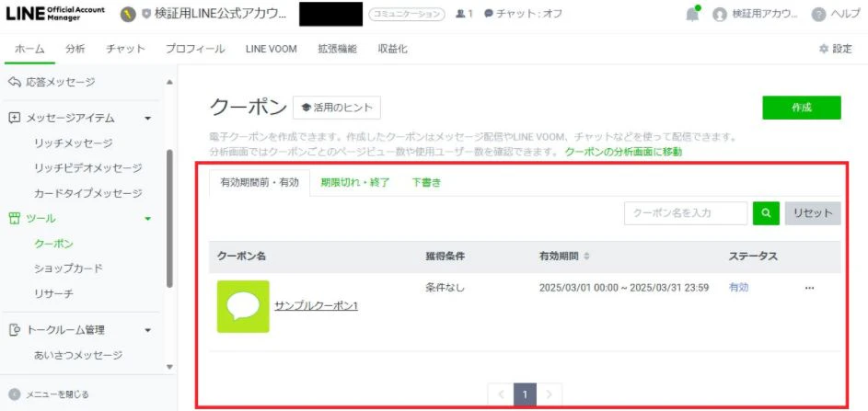Image resolution: width=868 pixels, height=411 pixels.
Task: Open the 収益化 tab
Action: point(392,49)
